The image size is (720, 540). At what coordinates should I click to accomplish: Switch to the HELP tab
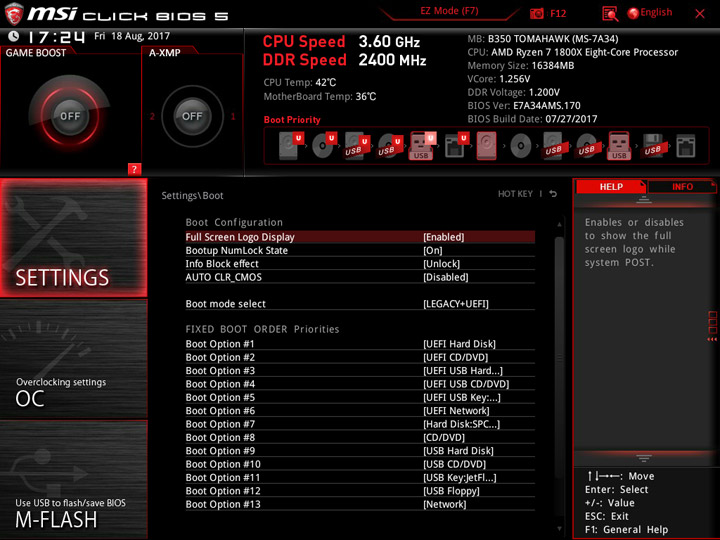pos(611,187)
